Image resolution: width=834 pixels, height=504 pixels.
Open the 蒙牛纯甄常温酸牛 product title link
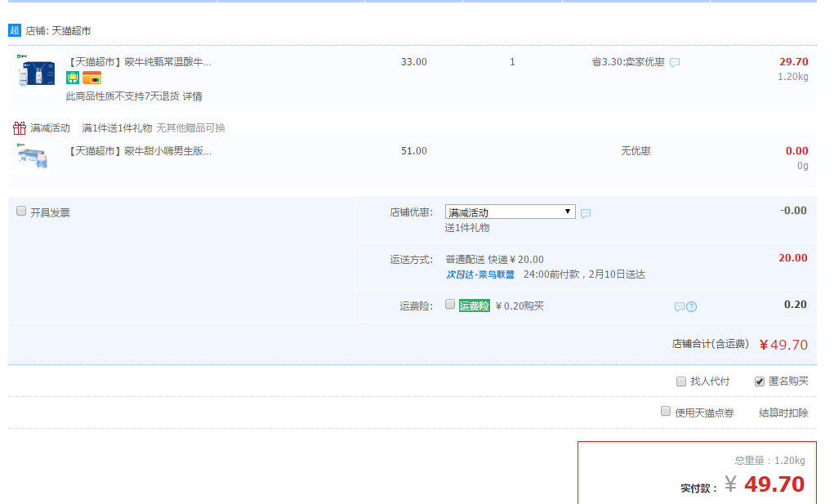pos(139,61)
